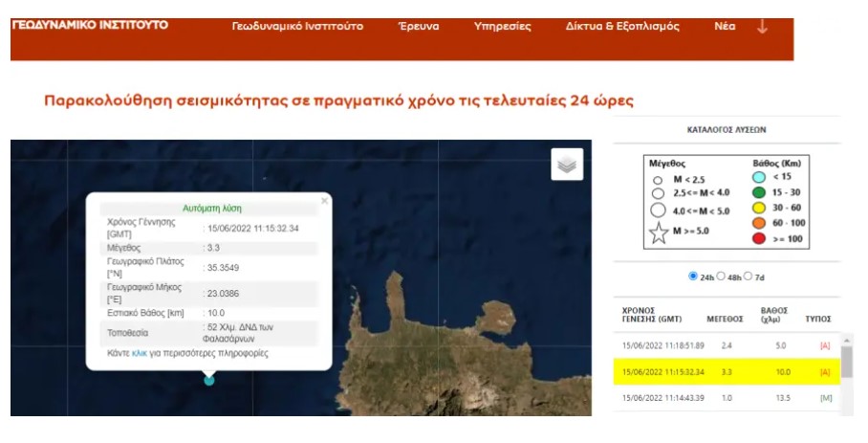The height and width of the screenshot is (443, 868).
Task: Click the Αυτόματη λύση popup title
Action: click(212, 209)
